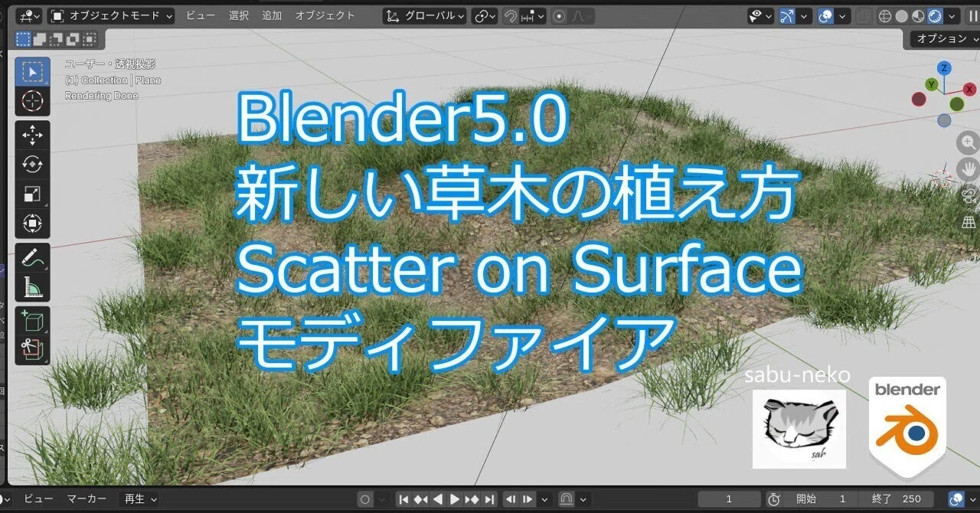
Task: Click the Z axis on navigation gizmo
Action: tap(944, 68)
